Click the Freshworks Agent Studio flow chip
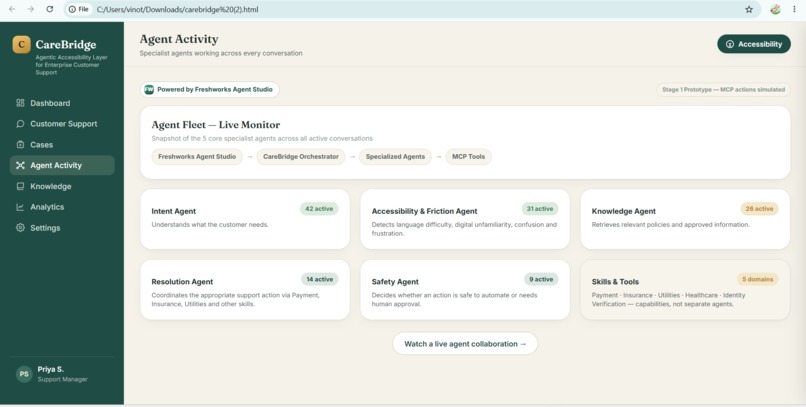Screen dimensions: 806x407 197,157
